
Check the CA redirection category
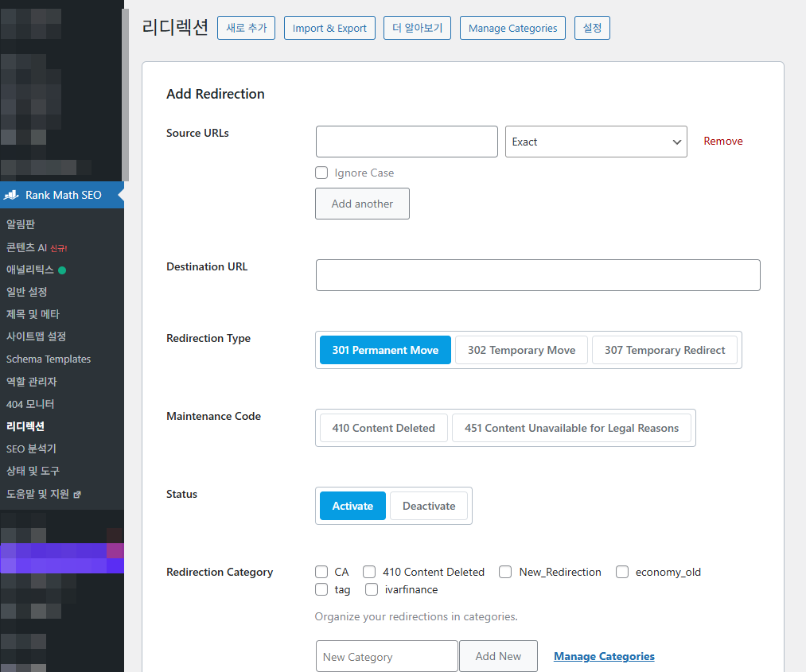[321, 572]
